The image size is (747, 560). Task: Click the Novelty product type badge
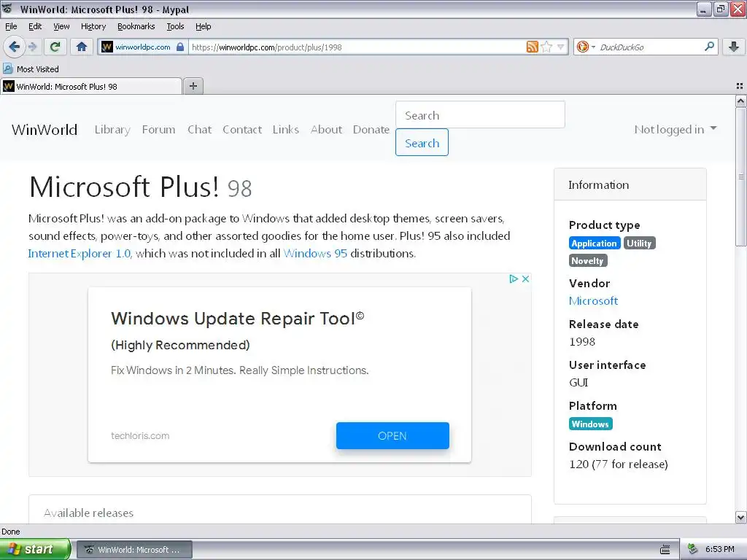pos(588,260)
